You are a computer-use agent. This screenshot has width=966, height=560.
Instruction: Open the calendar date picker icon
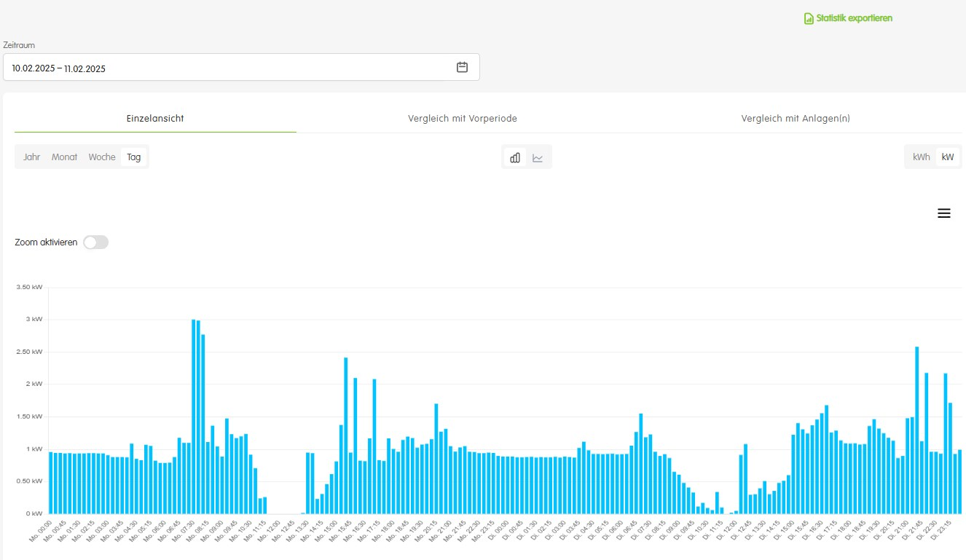(462, 67)
